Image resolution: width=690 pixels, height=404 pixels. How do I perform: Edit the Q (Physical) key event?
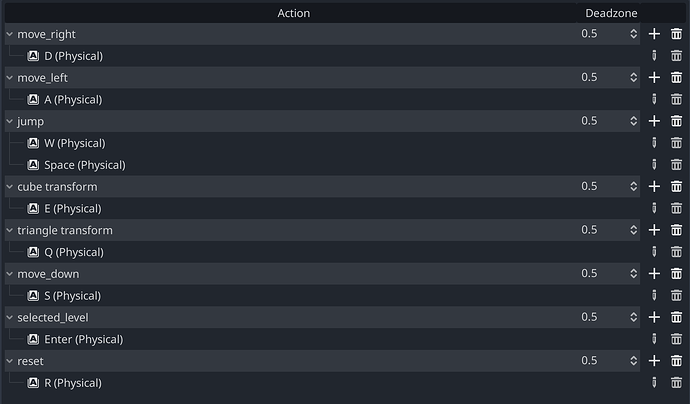click(x=654, y=252)
